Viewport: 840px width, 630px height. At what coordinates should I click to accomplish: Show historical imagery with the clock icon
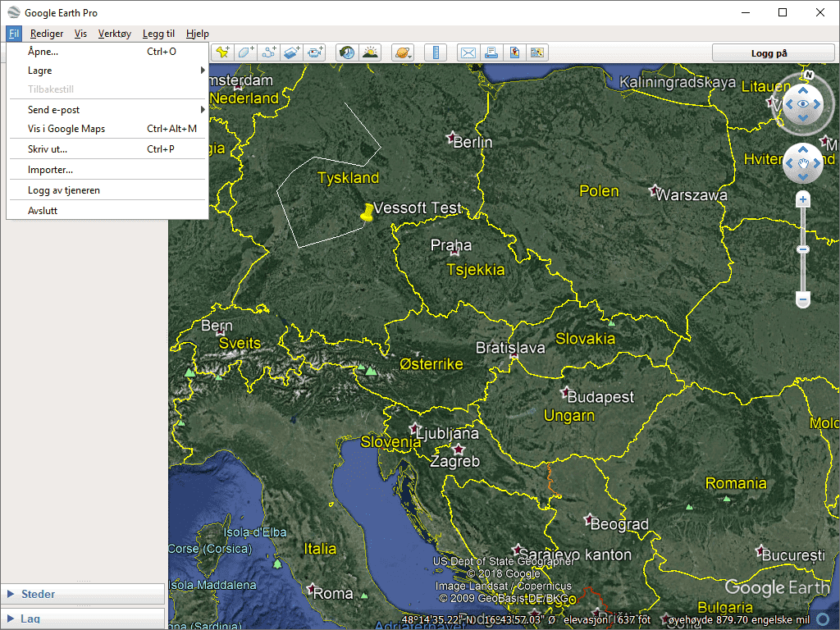click(347, 52)
